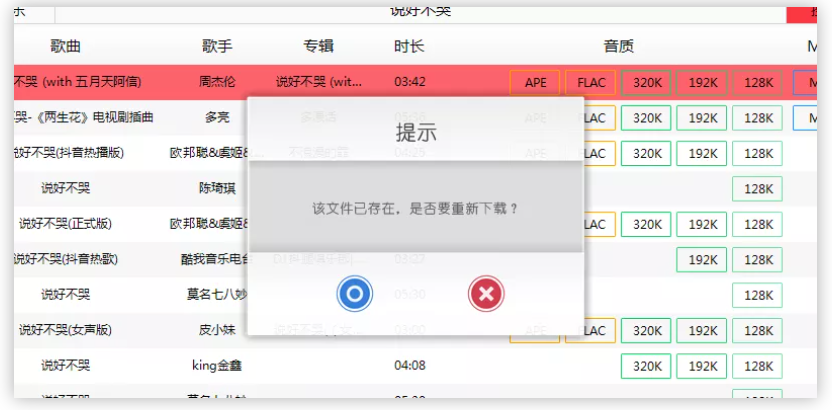Select 320K quality in 皮小妹 row
832x410 pixels.
coord(646,331)
